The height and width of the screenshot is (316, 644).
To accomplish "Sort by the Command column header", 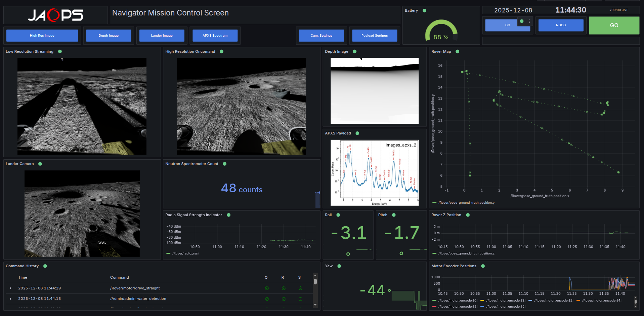I will (119, 277).
